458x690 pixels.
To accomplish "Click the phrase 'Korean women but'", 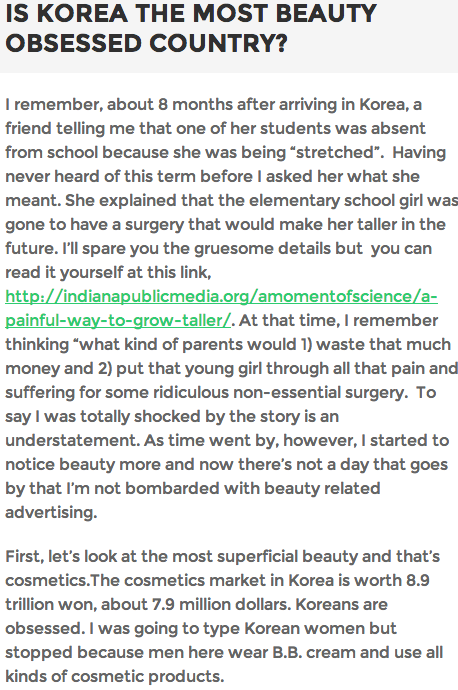I will pos(321,629).
